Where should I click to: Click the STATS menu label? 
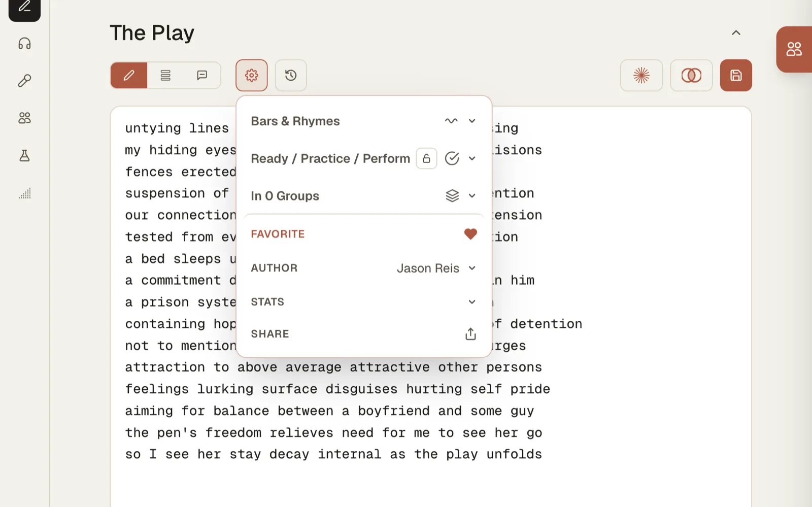pyautogui.click(x=267, y=302)
